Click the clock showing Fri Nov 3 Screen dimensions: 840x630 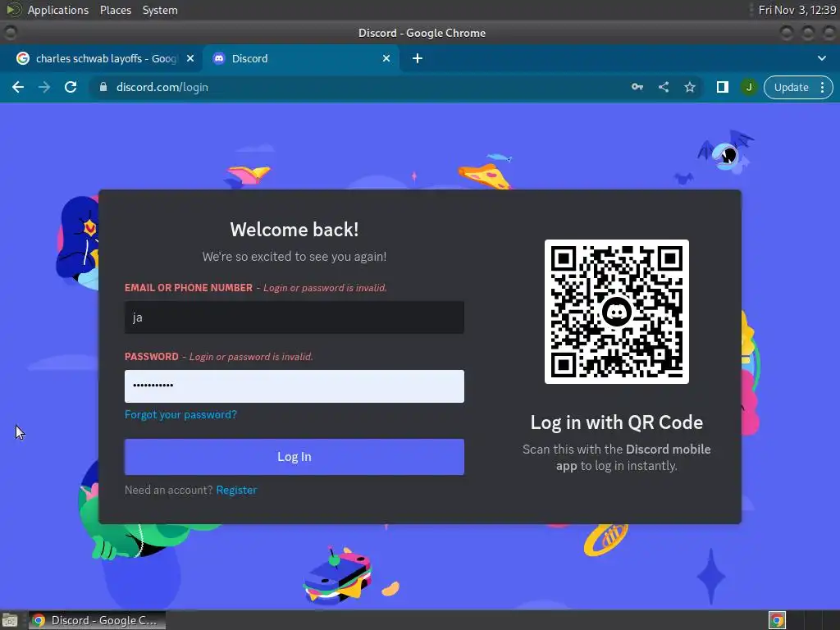point(797,10)
